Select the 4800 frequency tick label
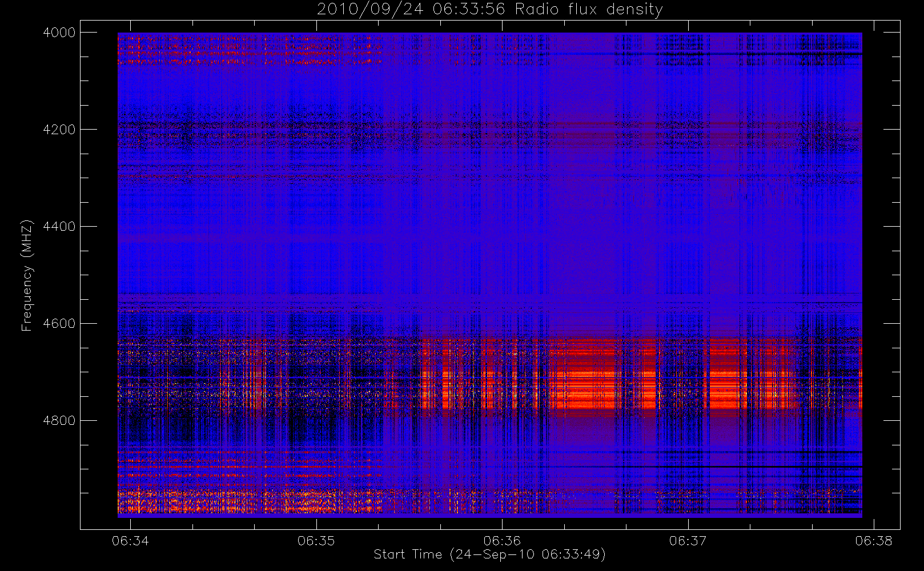Viewport: 924px width, 571px height. 59,421
